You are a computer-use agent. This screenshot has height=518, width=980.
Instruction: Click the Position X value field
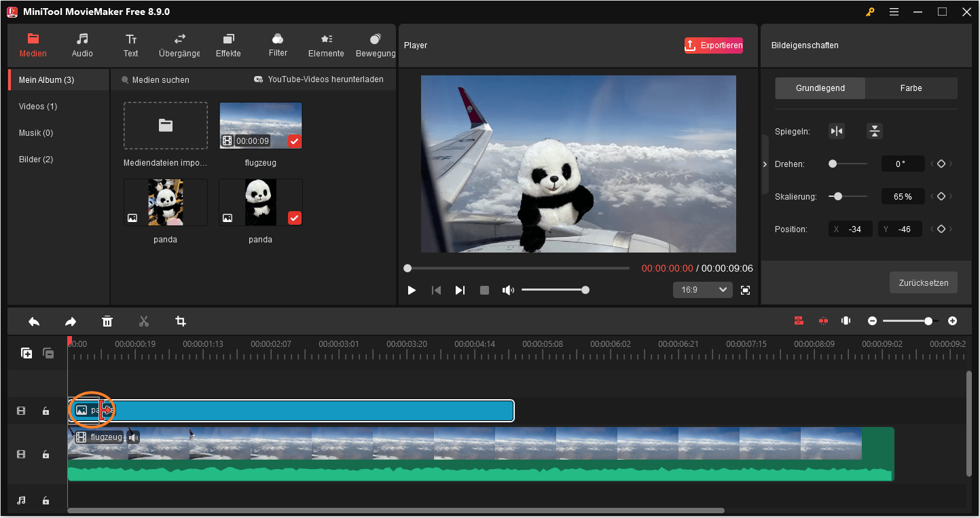(852, 229)
